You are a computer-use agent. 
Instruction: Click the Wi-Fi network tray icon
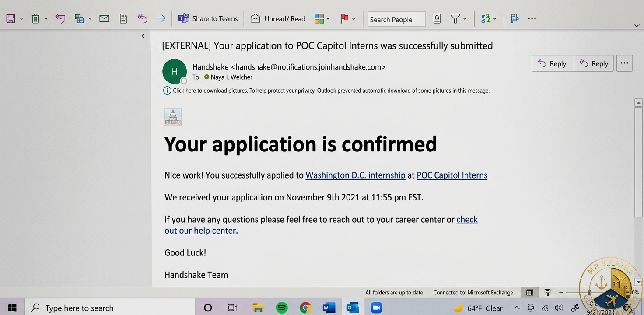(x=545, y=308)
